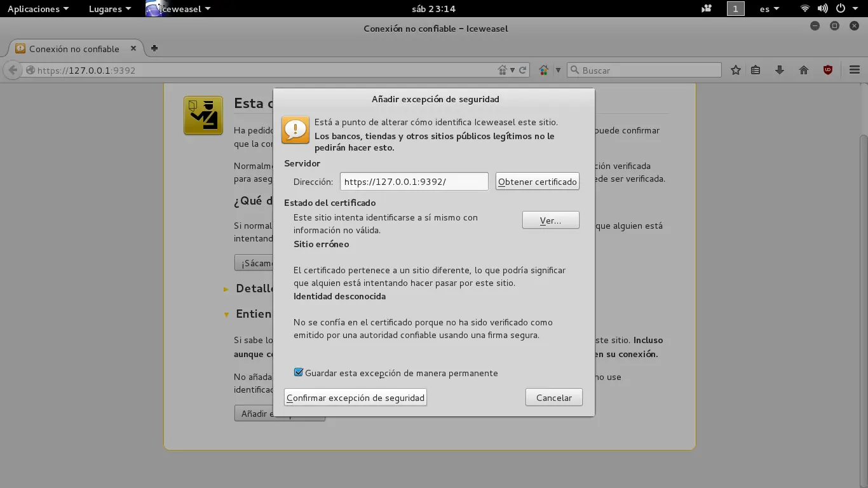
Task: Click the Obtener certificado button
Action: pos(538,182)
